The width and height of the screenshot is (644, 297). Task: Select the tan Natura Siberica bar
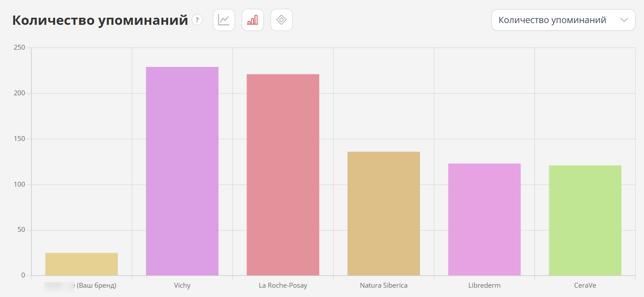coord(384,214)
